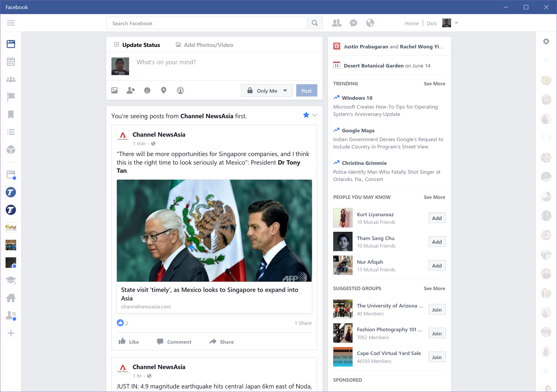Join Cape Cod Virtual Yard Sale group

pos(437,357)
